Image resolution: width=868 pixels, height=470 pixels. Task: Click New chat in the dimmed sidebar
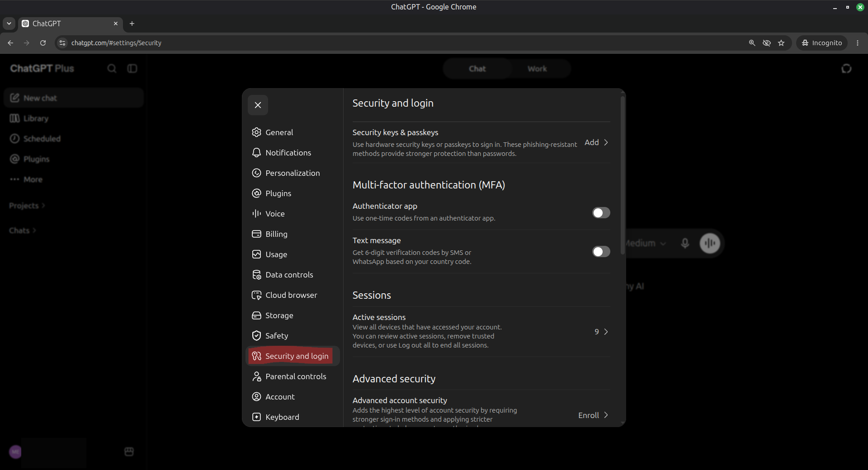click(74, 98)
